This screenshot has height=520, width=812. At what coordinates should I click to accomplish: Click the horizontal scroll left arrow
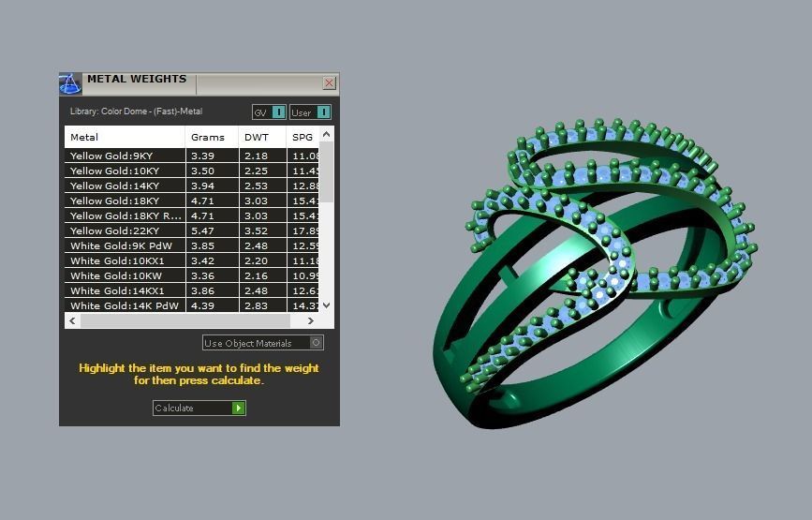pos(72,320)
